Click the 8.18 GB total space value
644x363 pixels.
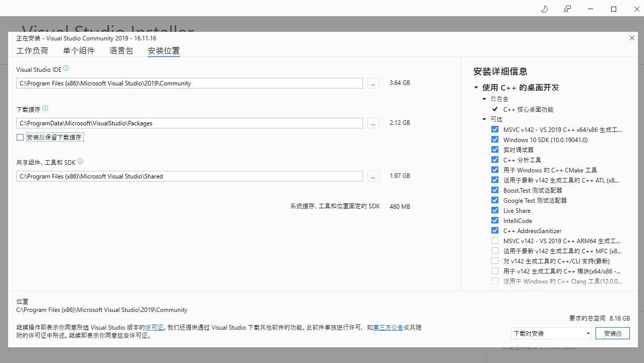point(620,319)
